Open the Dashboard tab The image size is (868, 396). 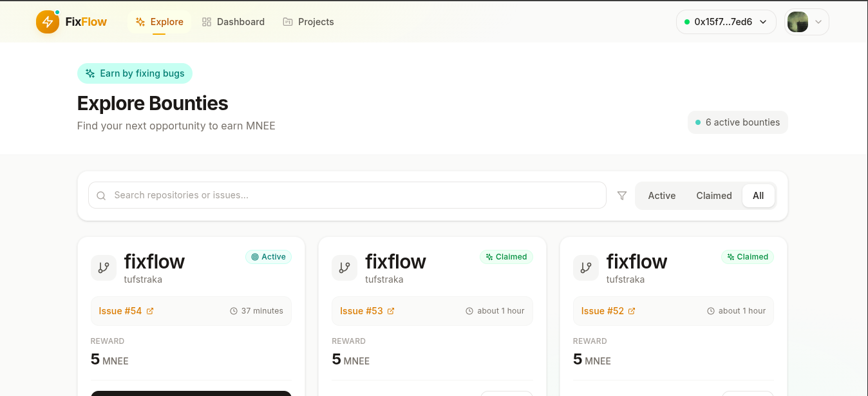coord(233,22)
